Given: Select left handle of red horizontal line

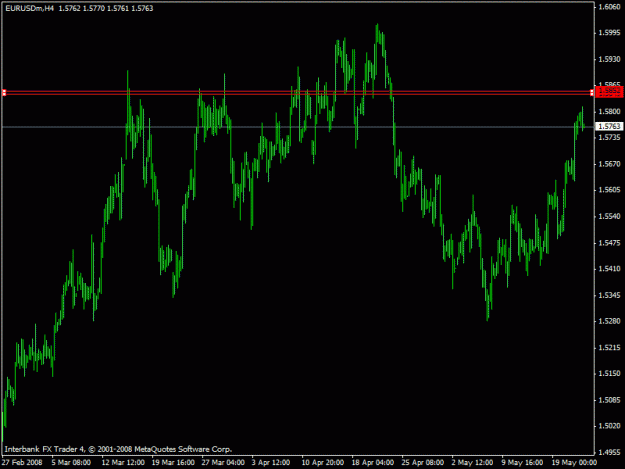Looking at the screenshot, I should 4,92.
